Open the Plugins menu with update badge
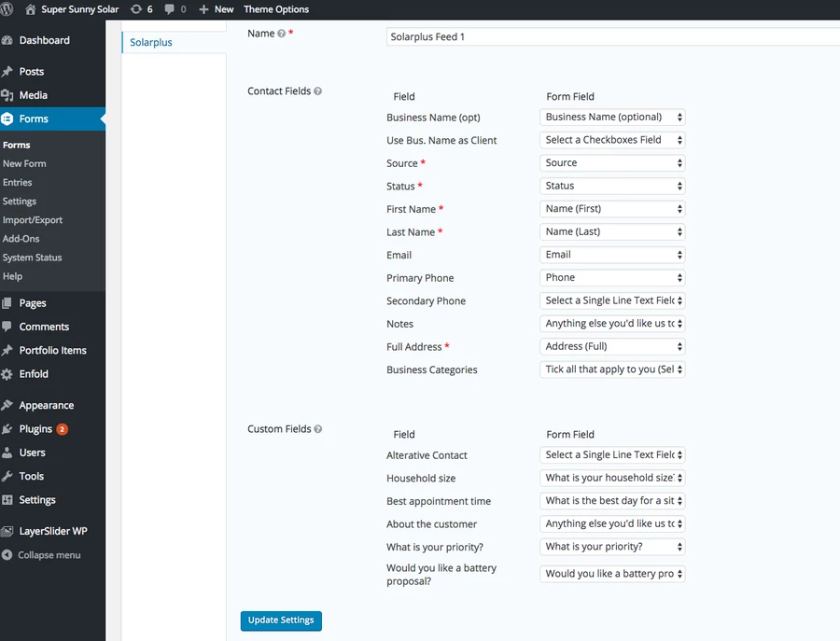This screenshot has width=840, height=641. tap(43, 429)
